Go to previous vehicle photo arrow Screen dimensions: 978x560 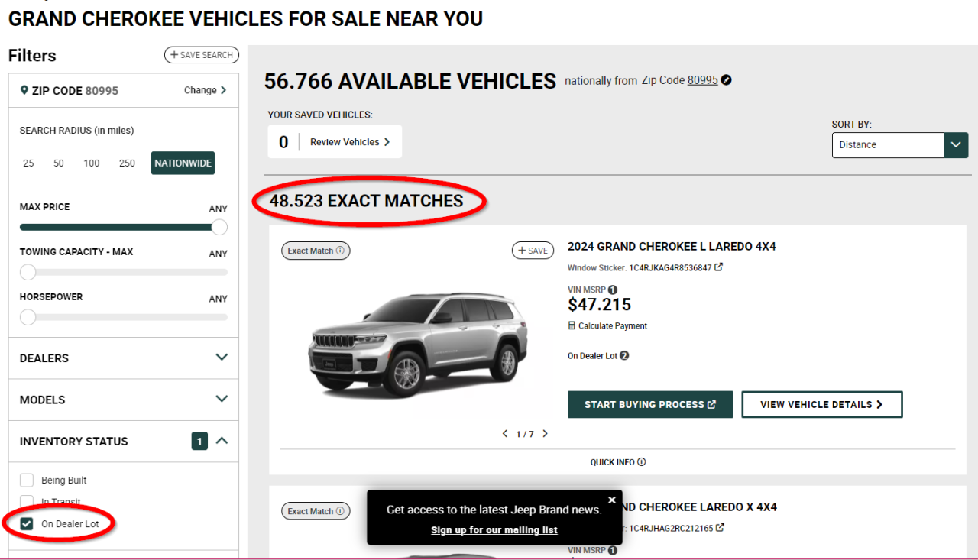point(505,434)
